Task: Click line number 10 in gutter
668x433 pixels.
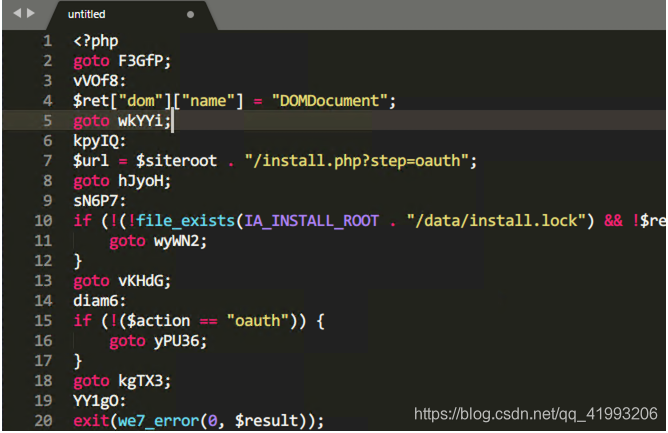Action: click(x=43, y=221)
